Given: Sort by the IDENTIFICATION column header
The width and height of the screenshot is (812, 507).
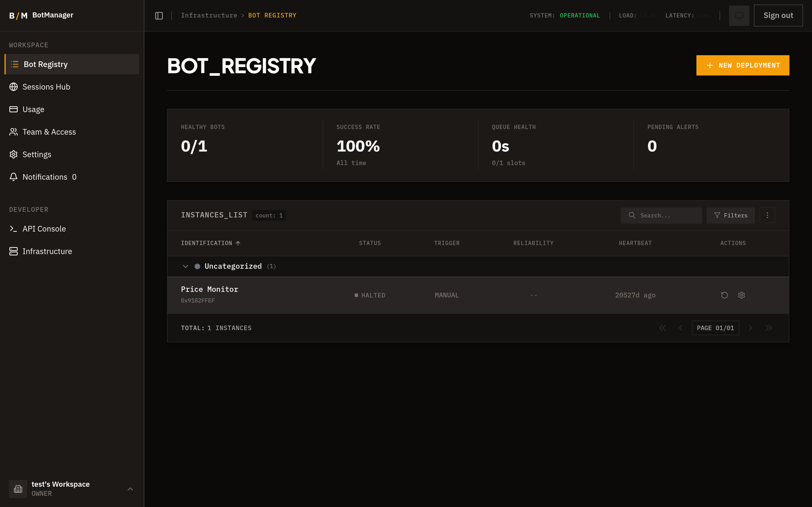Looking at the screenshot, I should point(210,243).
